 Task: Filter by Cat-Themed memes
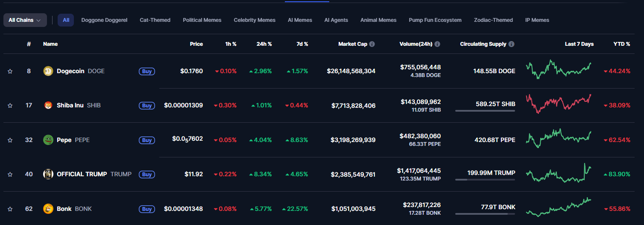click(155, 20)
